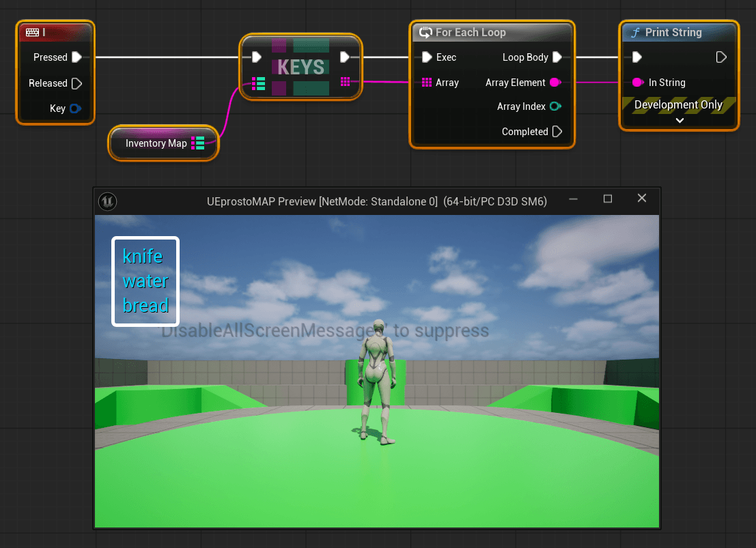756x548 pixels.
Task: Click the teal Array Index pin
Action: point(553,106)
